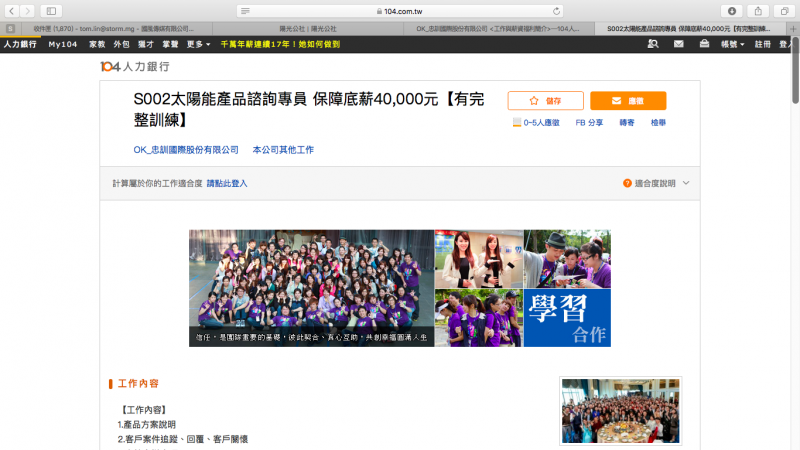Open 人力銀行 in top navigation
This screenshot has height=450, width=800.
pyautogui.click(x=20, y=44)
